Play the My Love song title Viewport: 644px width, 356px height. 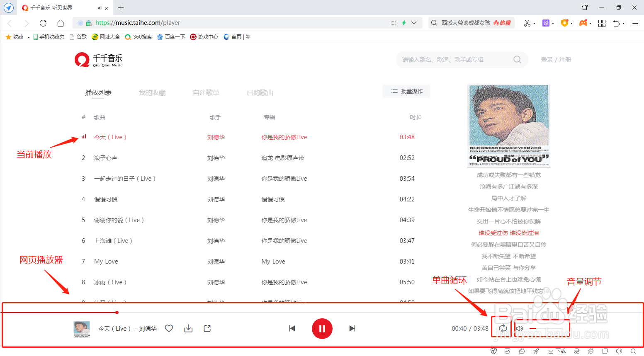[106, 262]
